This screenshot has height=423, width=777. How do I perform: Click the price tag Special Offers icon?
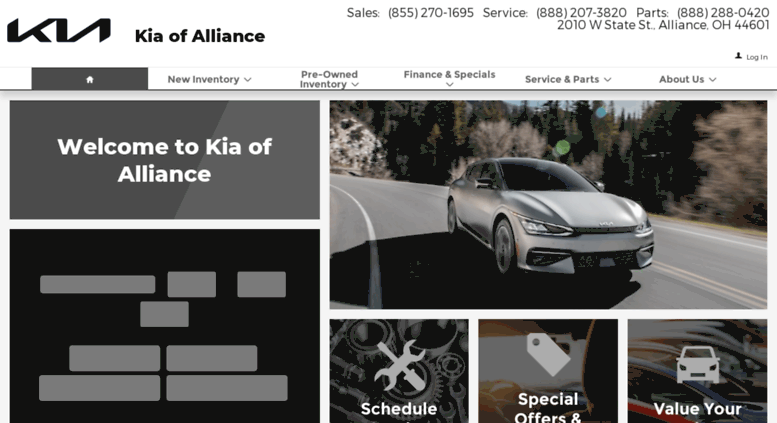coord(548,355)
